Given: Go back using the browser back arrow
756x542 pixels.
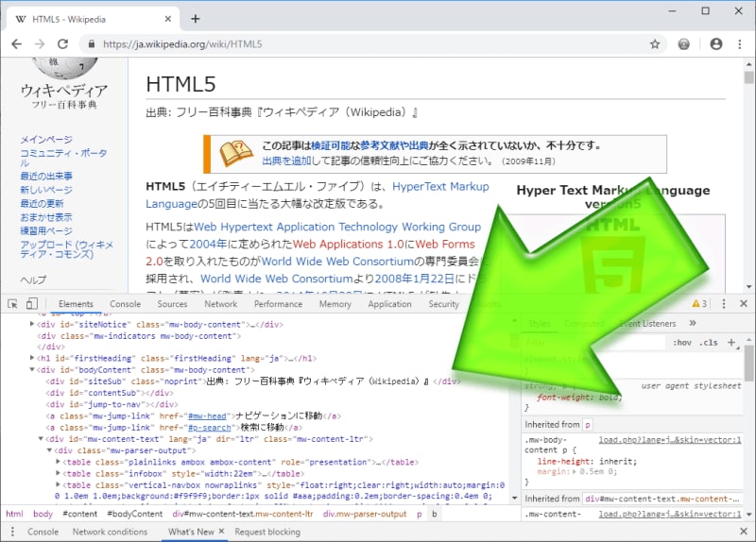Looking at the screenshot, I should pyautogui.click(x=16, y=44).
